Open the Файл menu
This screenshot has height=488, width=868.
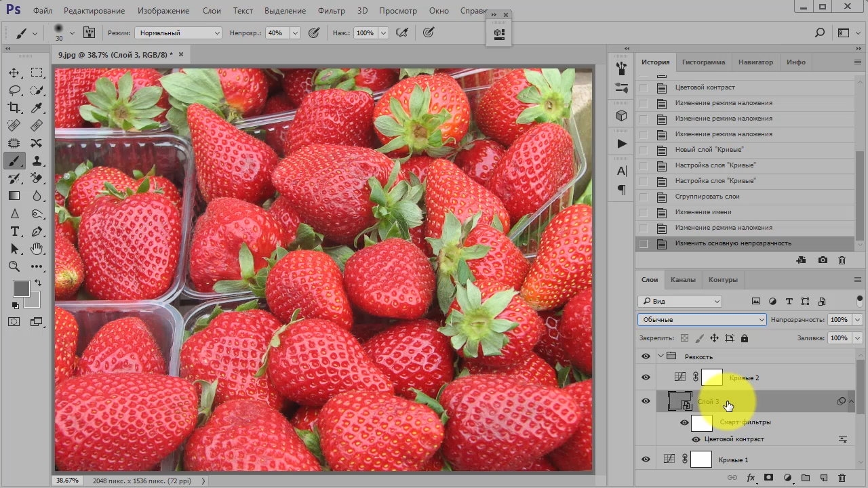click(42, 11)
